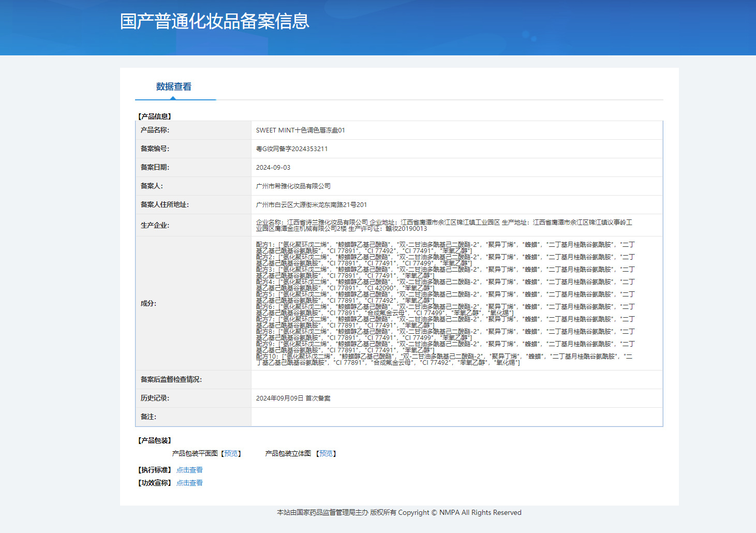Image resolution: width=756 pixels, height=533 pixels.
Task: Select the 备案编号 row label
Action: coord(155,149)
